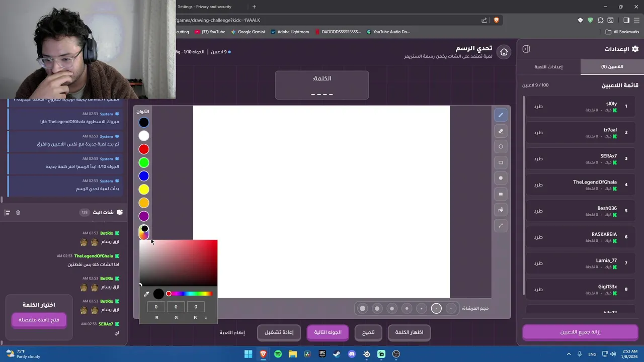
Task: Open the Brave hamburger menu
Action: coord(636,20)
